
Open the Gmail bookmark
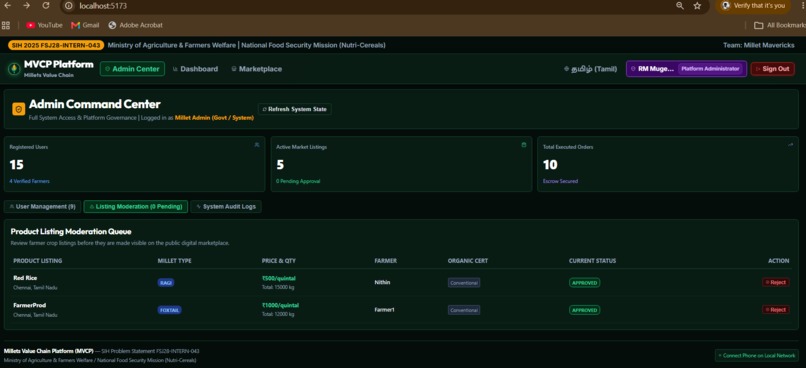(85, 25)
